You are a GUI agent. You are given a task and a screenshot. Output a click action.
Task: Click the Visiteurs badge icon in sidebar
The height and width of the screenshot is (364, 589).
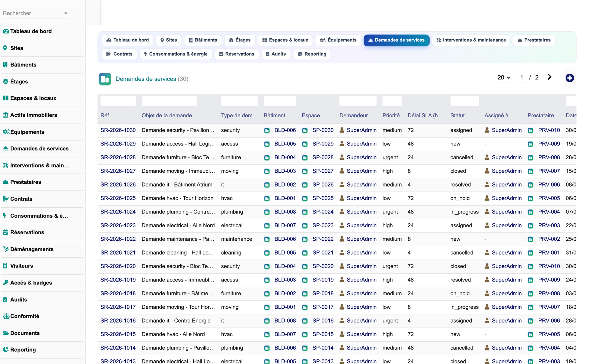(x=5, y=266)
